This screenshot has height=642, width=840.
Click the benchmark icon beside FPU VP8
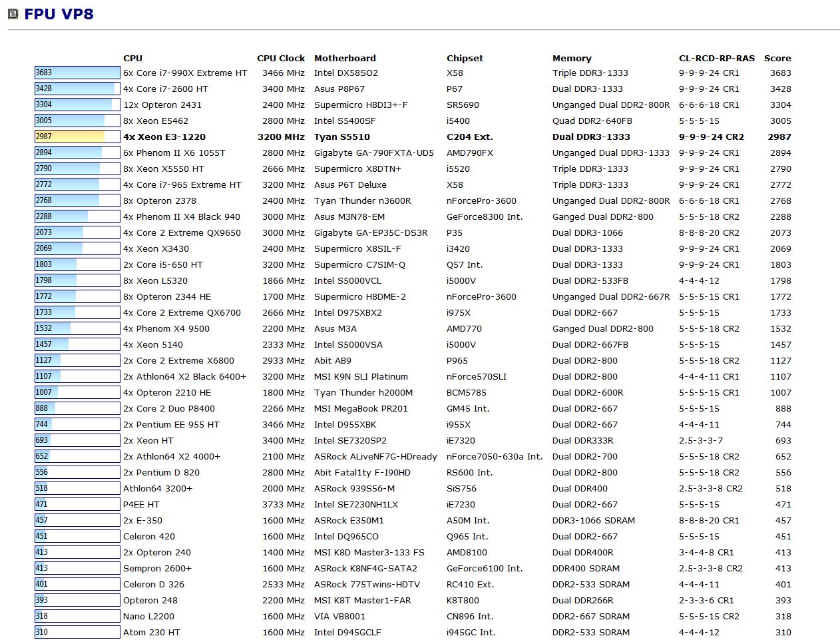13,14
